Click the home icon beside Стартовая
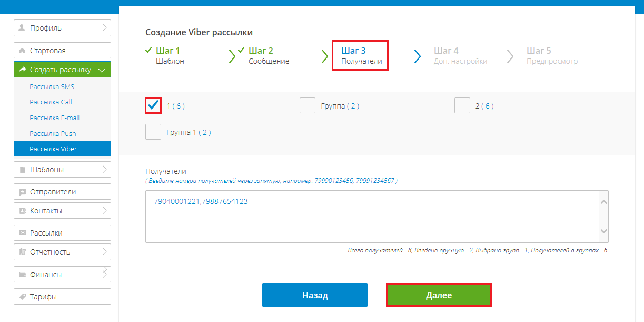The width and height of the screenshot is (644, 322). click(x=22, y=51)
